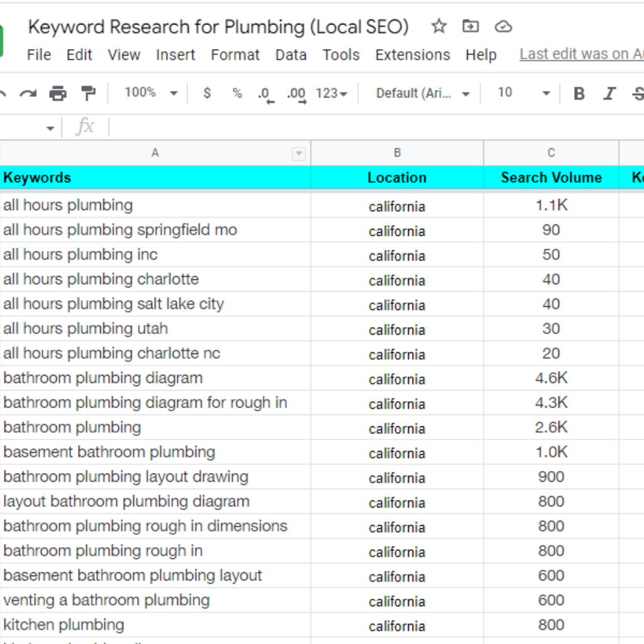This screenshot has height=644, width=644.
Task: Click the document title to rename
Action: point(218,27)
